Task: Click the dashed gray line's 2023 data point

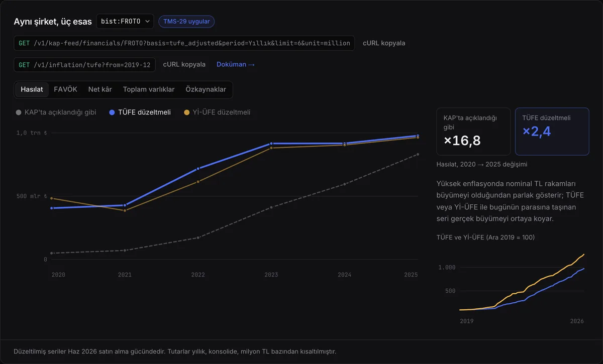Action: pyautogui.click(x=271, y=207)
